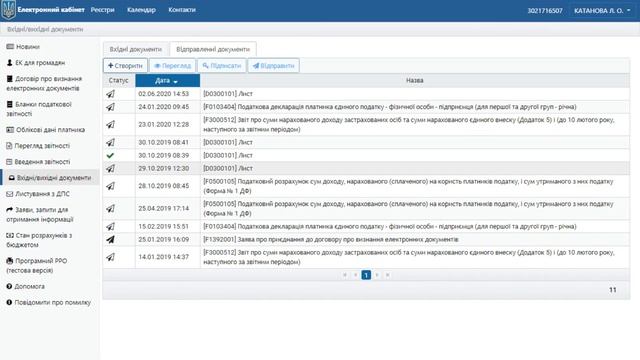Go to previous page of results
This screenshot has width=640, height=360.
[x=356, y=275]
